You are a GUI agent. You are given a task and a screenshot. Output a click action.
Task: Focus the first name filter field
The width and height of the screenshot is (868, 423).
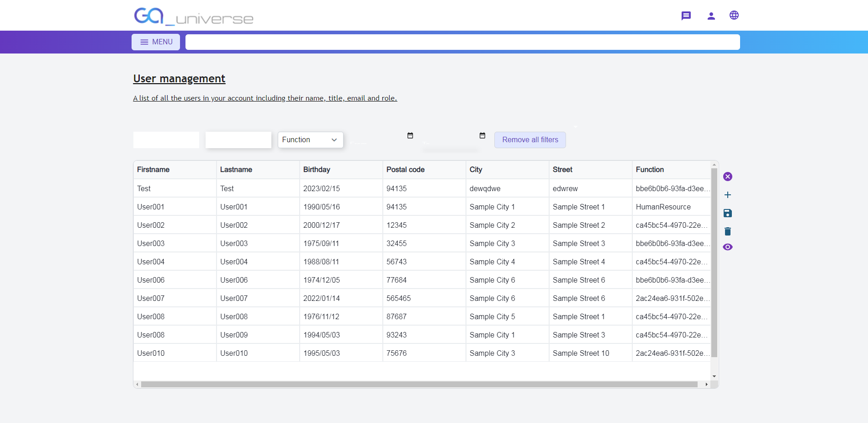coord(166,140)
